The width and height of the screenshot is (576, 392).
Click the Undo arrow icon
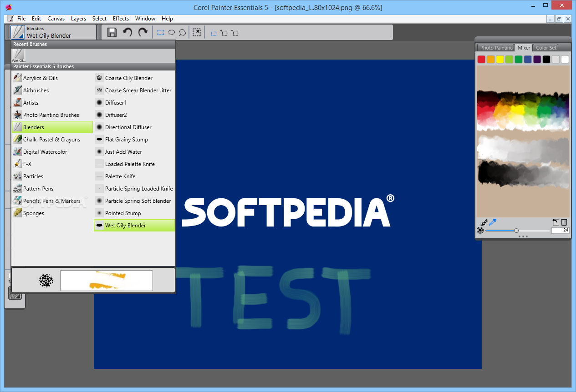(127, 32)
